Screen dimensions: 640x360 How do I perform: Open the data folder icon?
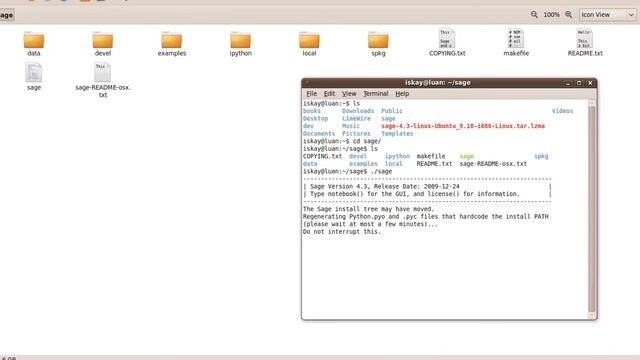33,40
